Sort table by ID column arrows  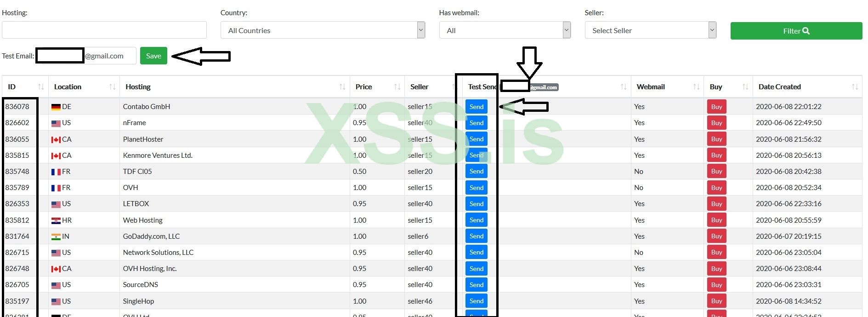(x=41, y=87)
